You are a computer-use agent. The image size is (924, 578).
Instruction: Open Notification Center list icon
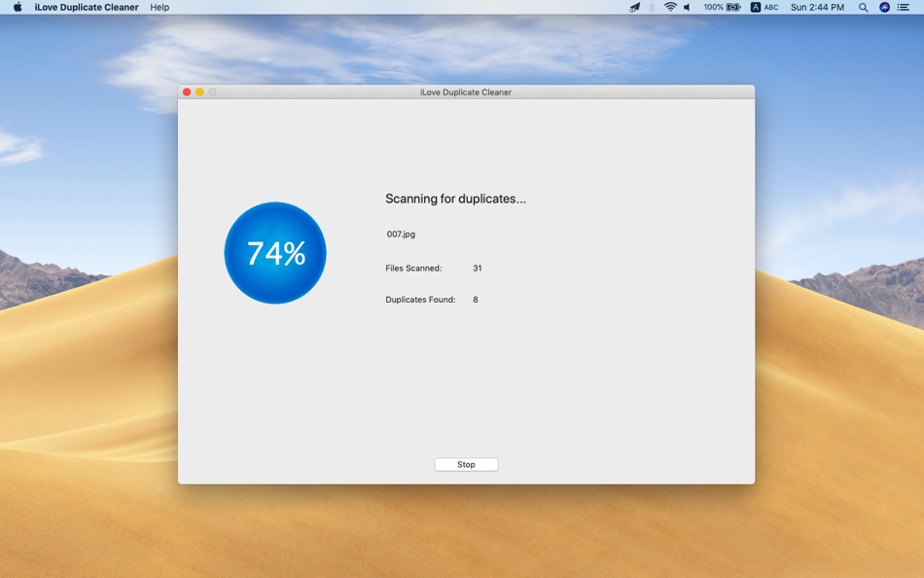click(x=904, y=7)
